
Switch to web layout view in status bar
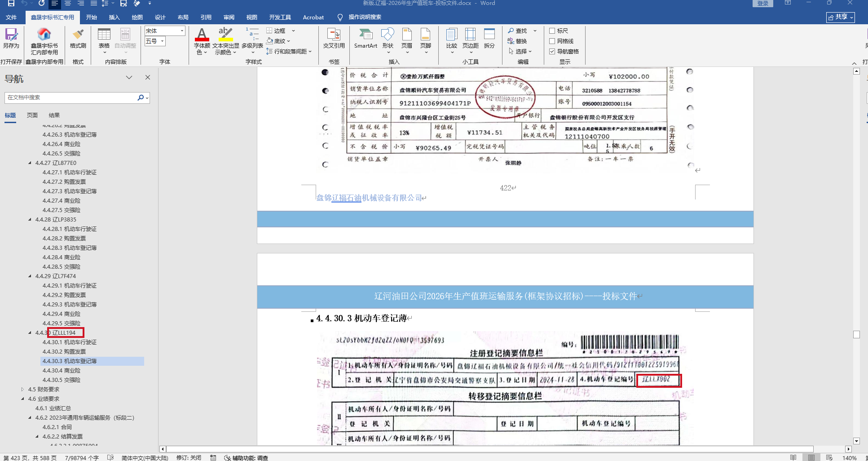[829, 457]
